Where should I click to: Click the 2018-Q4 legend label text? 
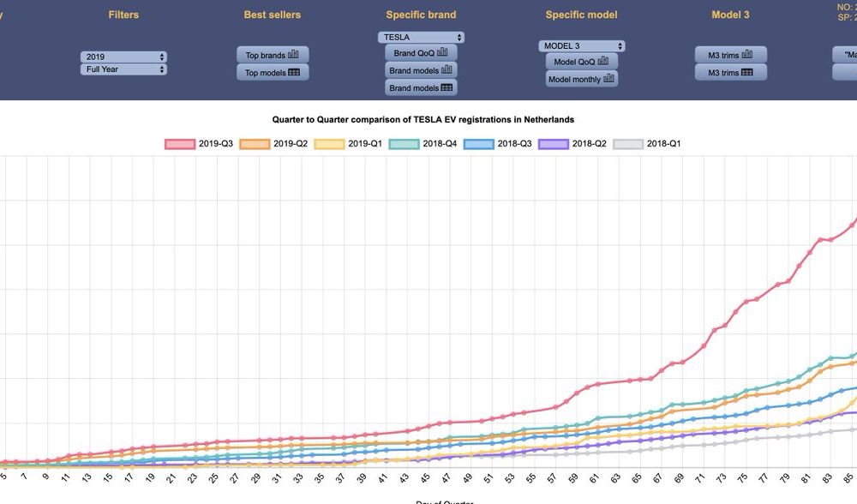point(440,144)
